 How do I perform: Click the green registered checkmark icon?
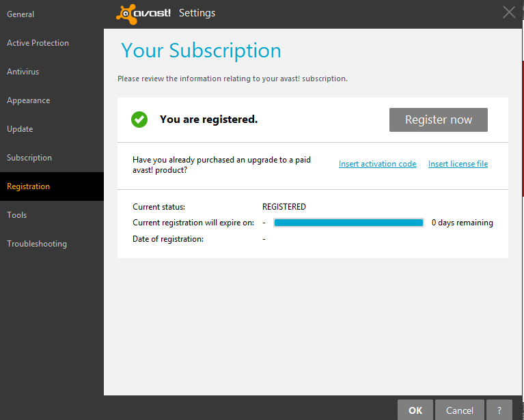(x=139, y=120)
